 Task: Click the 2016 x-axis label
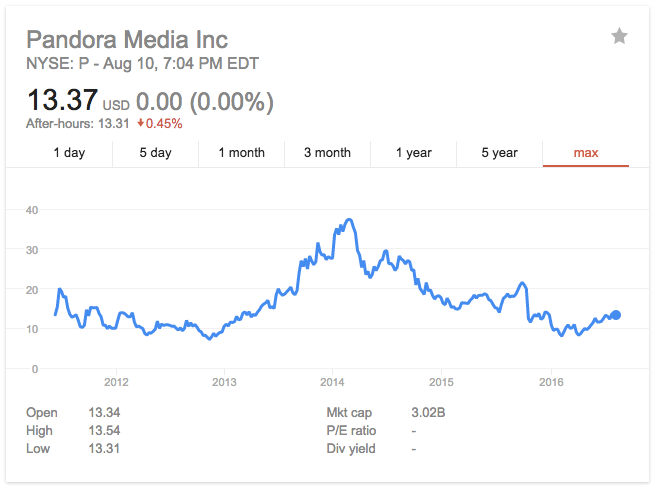point(551,382)
